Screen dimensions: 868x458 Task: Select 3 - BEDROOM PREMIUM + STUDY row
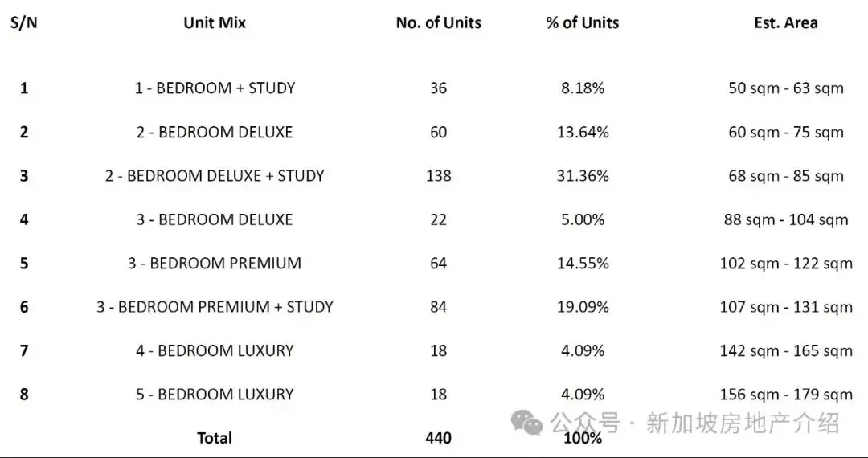click(215, 307)
